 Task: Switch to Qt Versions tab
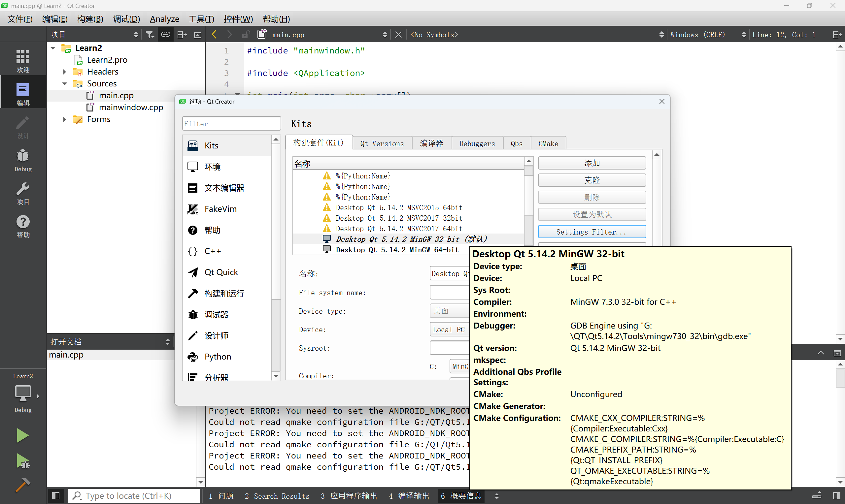click(382, 143)
